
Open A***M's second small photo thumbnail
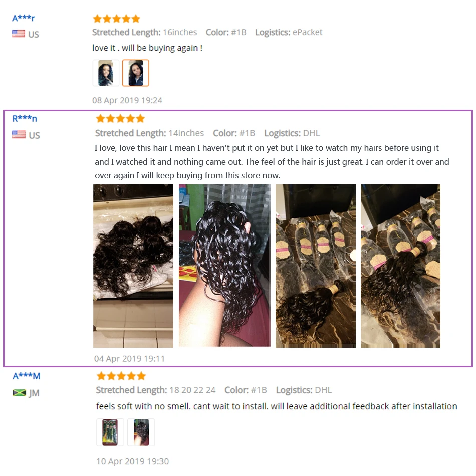coord(141,432)
